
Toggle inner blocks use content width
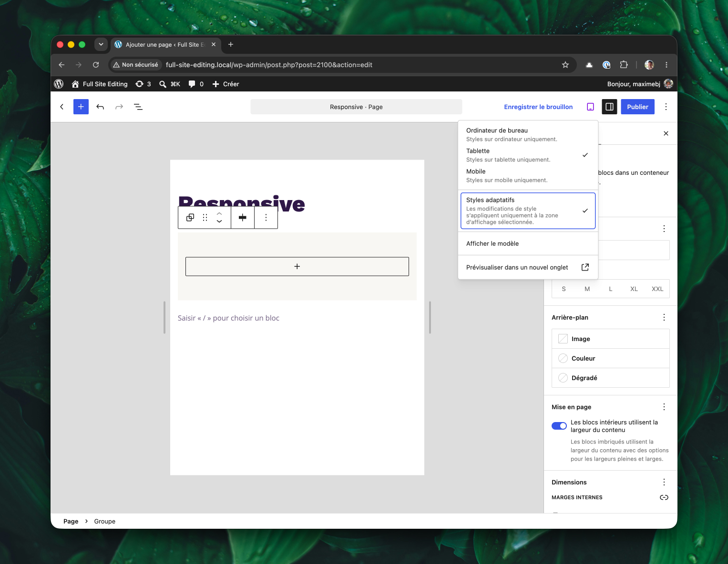click(559, 426)
